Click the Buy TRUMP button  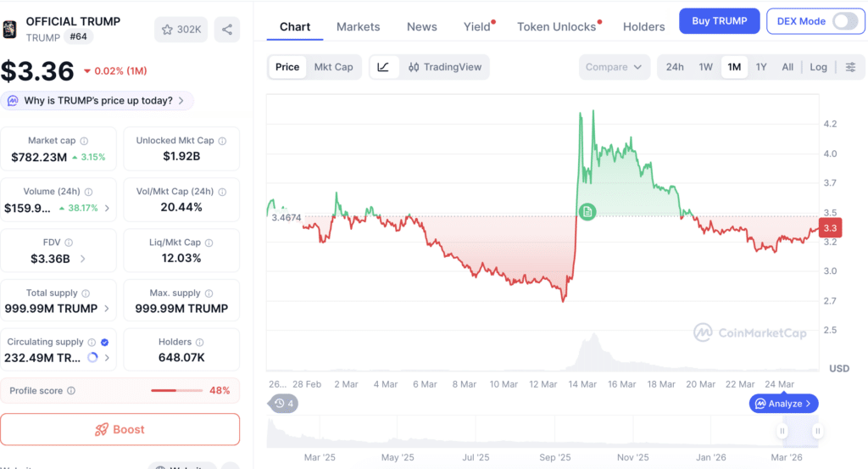pyautogui.click(x=719, y=21)
